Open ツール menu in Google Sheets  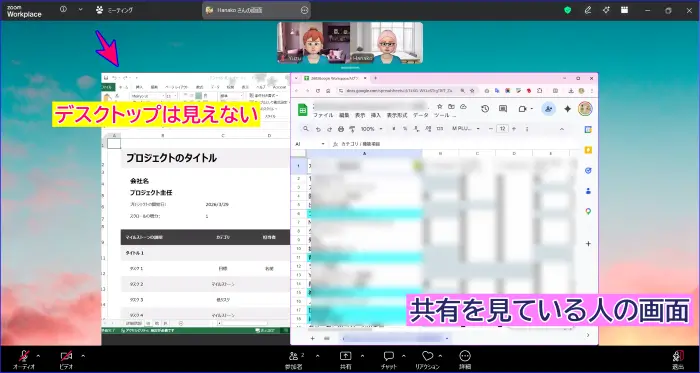pyautogui.click(x=442, y=115)
